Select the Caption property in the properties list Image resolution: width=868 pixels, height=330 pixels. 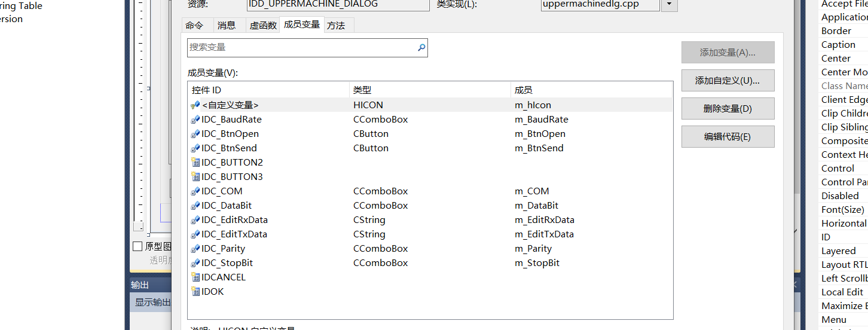[838, 45]
